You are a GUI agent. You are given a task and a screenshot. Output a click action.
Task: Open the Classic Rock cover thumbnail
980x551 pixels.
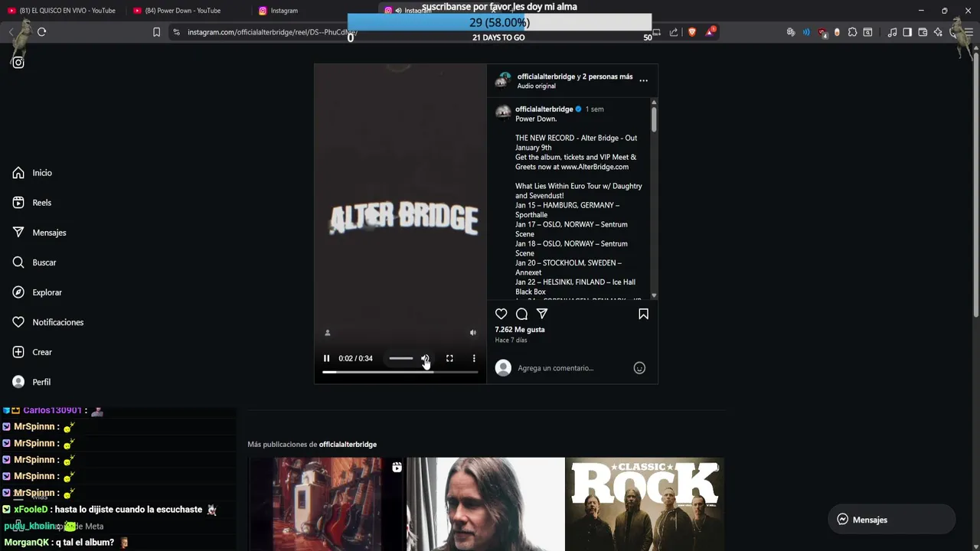click(x=645, y=504)
